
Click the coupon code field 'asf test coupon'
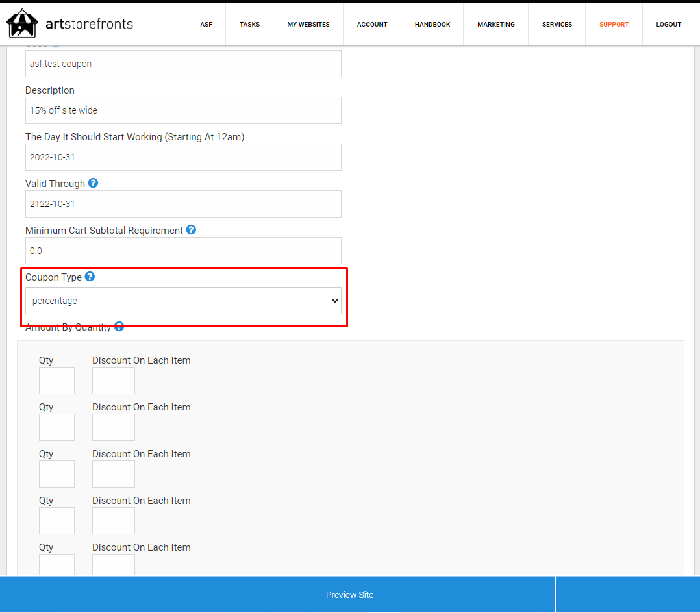click(x=183, y=64)
